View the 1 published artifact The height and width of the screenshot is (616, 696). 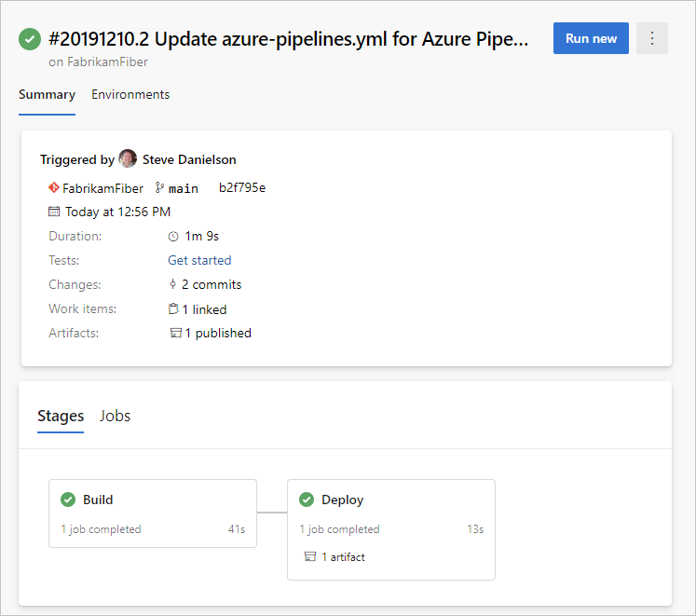[218, 333]
